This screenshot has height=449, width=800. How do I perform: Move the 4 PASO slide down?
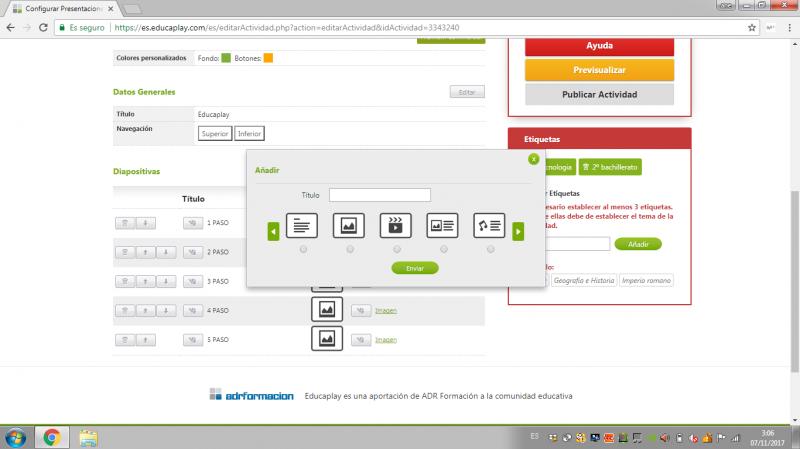click(166, 310)
